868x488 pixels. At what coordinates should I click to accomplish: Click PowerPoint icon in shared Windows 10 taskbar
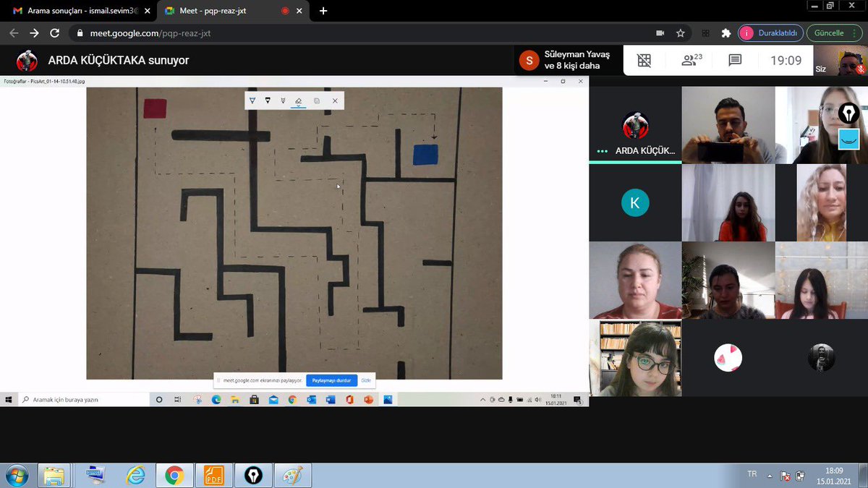click(368, 400)
